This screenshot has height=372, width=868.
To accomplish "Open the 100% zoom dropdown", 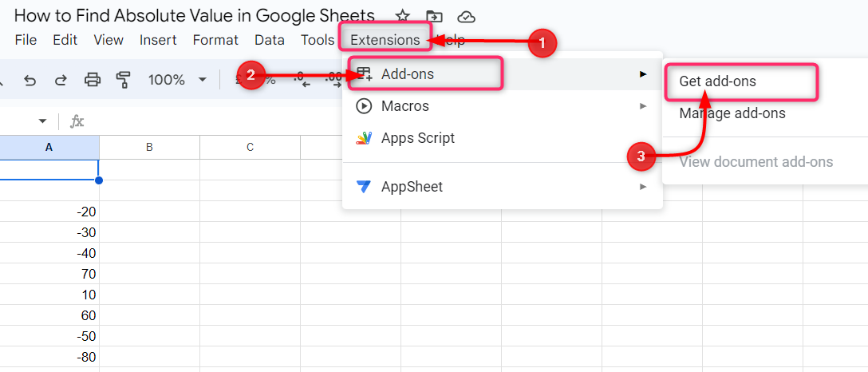I will point(177,80).
